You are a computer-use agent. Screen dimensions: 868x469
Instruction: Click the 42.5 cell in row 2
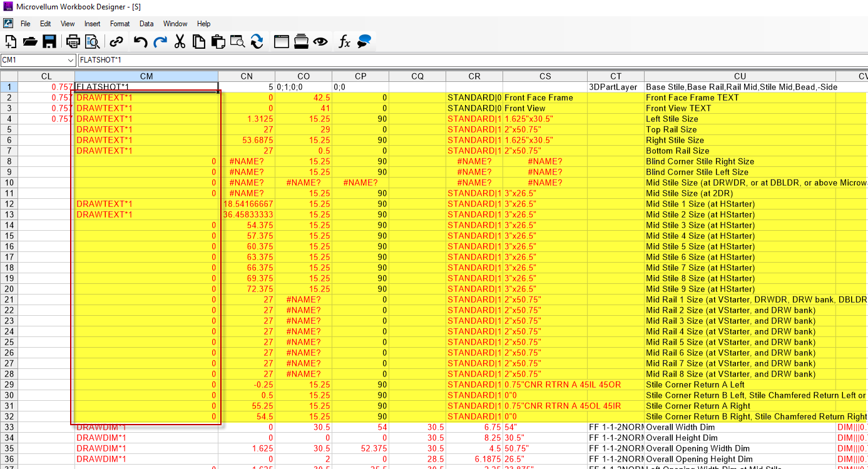point(304,98)
